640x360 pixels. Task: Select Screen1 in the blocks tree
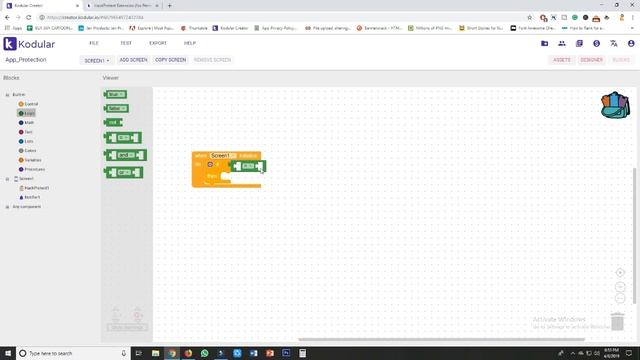(24, 179)
